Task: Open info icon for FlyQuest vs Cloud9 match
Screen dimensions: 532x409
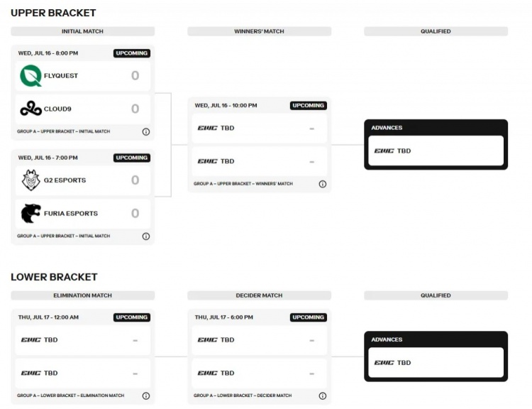Action: (x=146, y=131)
